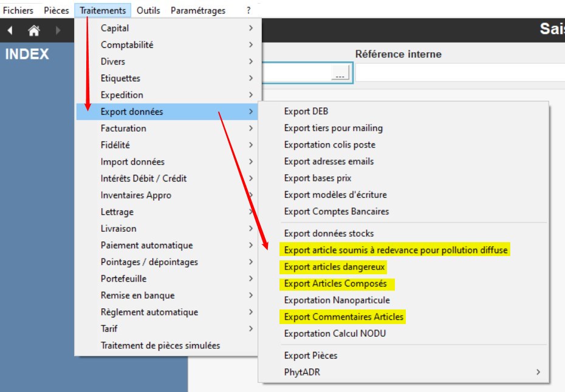The width and height of the screenshot is (565, 392).
Task: Open the Outils menu
Action: coord(148,10)
